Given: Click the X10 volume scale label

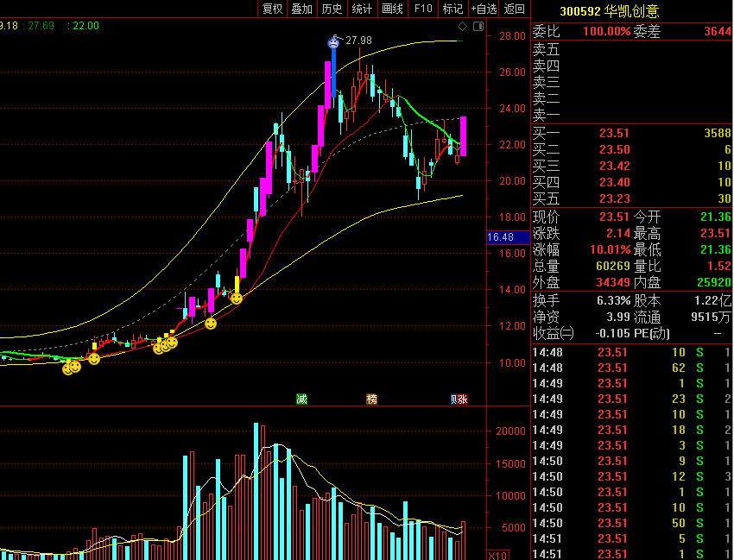Looking at the screenshot, I should point(497,556).
